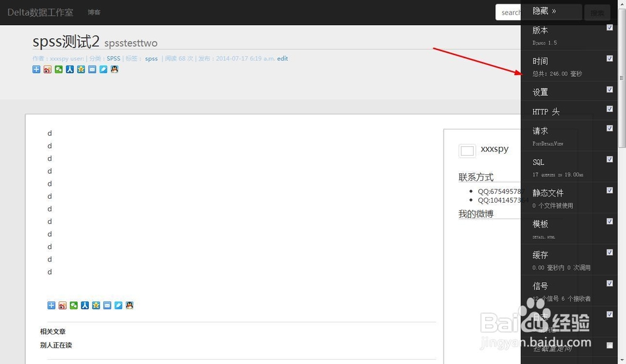Open the 信号 debug panel
Image resolution: width=626 pixels, height=364 pixels.
[x=540, y=286]
